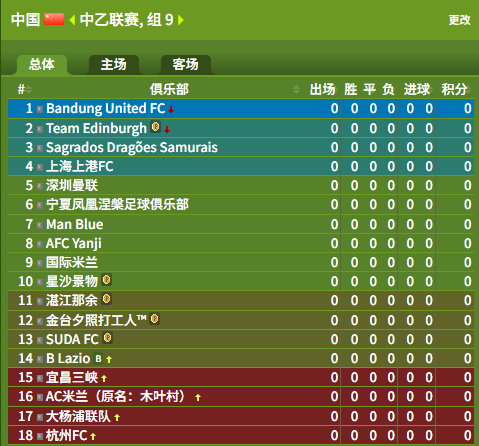This screenshot has width=479, height=446.
Task: Open Sagrados Dragões Samurais club page
Action: 132,147
